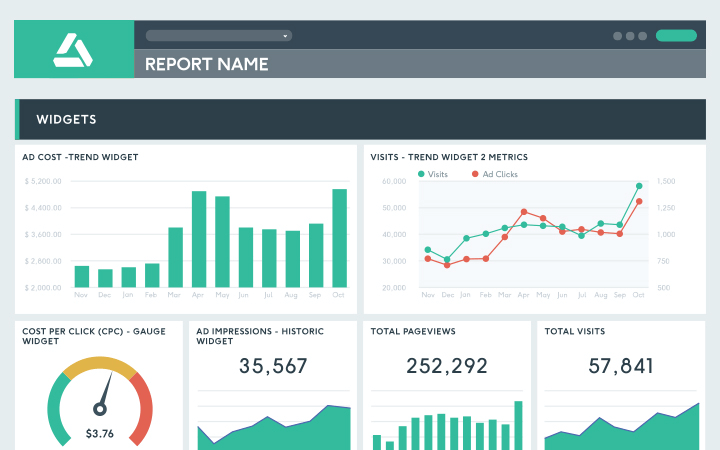The height and width of the screenshot is (450, 720).
Task: Click the triangular app logo
Action: (73, 49)
